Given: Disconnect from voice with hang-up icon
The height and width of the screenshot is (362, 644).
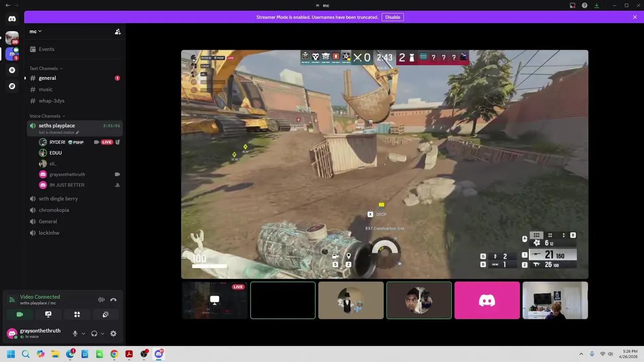Looking at the screenshot, I should (x=113, y=300).
